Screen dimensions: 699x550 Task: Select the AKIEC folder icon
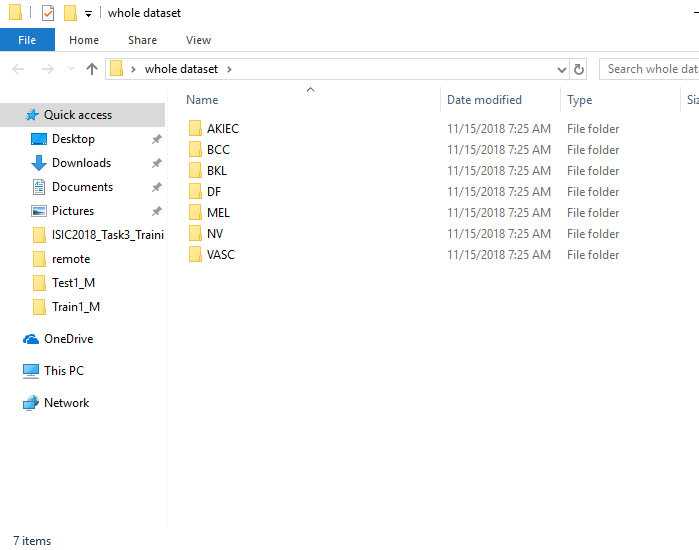pos(195,128)
